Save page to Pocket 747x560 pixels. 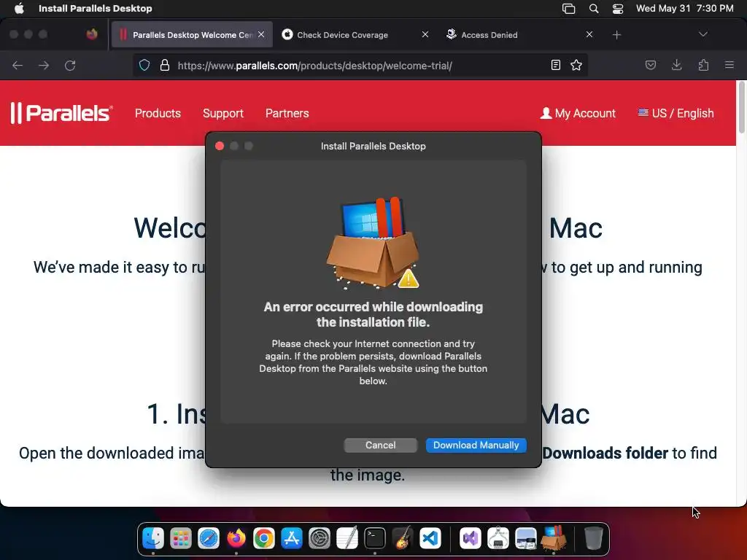tap(650, 65)
